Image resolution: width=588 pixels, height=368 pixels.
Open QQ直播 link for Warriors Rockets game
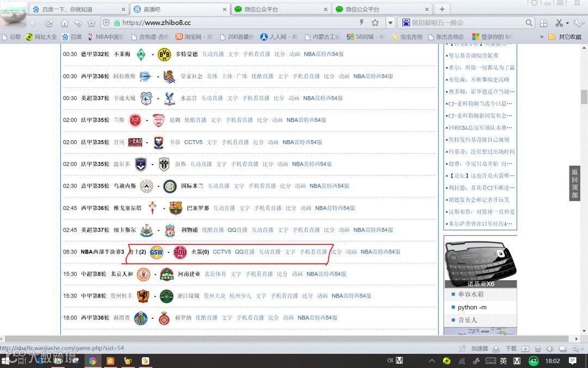click(x=244, y=251)
